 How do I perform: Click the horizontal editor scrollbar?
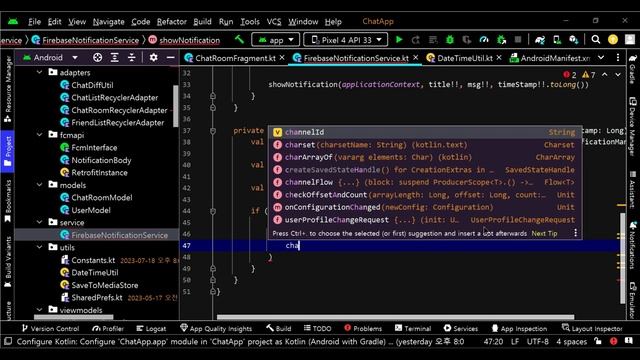395,317
